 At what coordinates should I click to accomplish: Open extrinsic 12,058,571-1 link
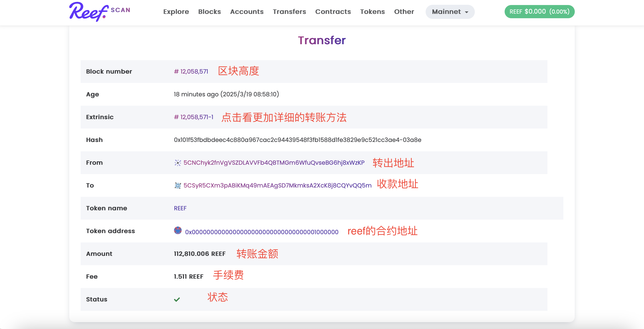194,117
